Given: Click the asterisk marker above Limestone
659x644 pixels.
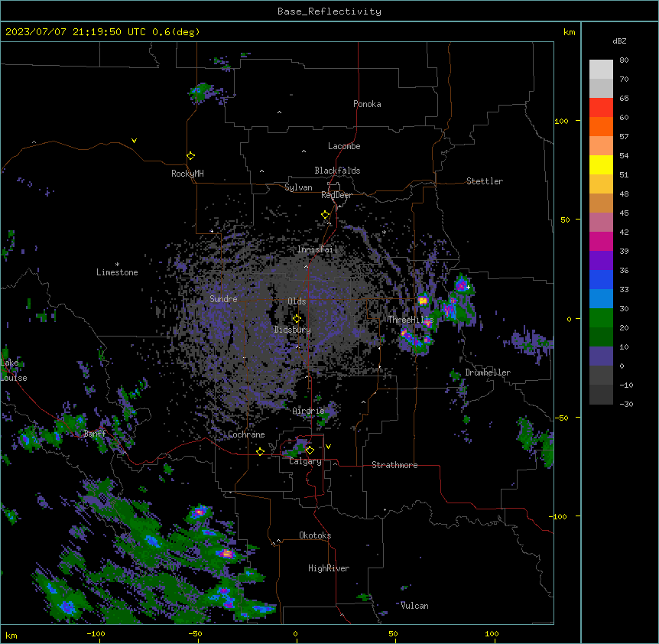Looking at the screenshot, I should [x=117, y=265].
